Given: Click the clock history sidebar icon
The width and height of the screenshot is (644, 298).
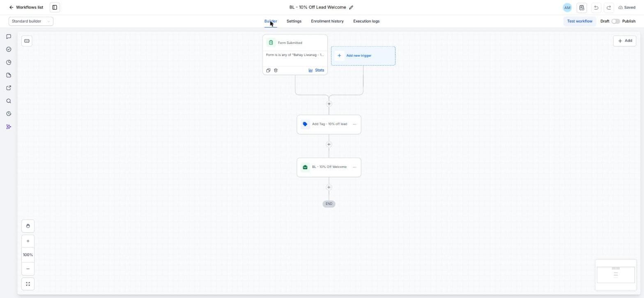Looking at the screenshot, I should pyautogui.click(x=9, y=114).
